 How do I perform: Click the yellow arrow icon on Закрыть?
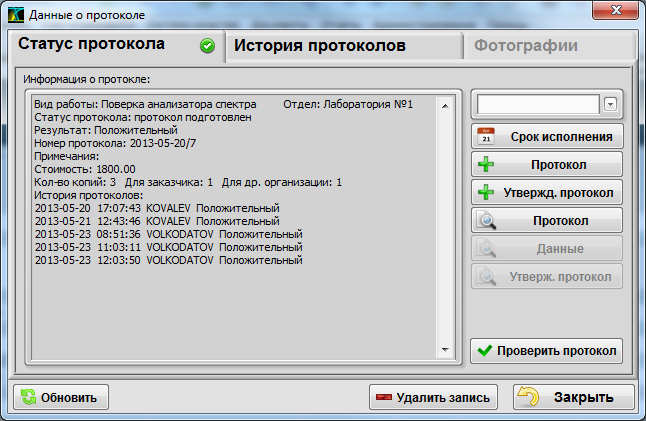(530, 397)
